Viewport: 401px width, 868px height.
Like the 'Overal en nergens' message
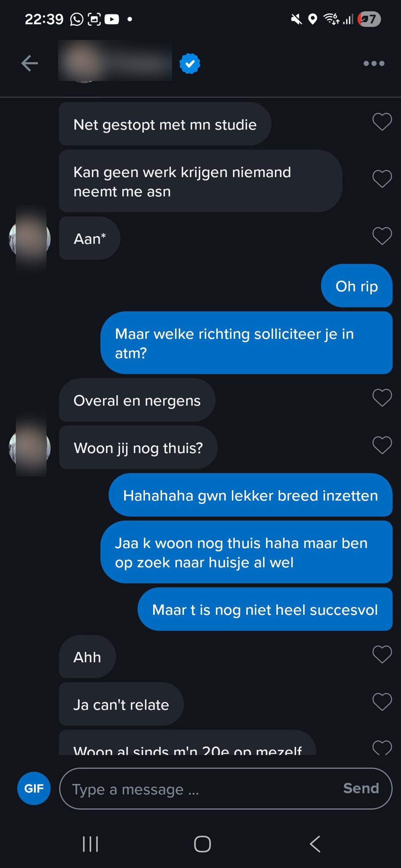[x=382, y=398]
